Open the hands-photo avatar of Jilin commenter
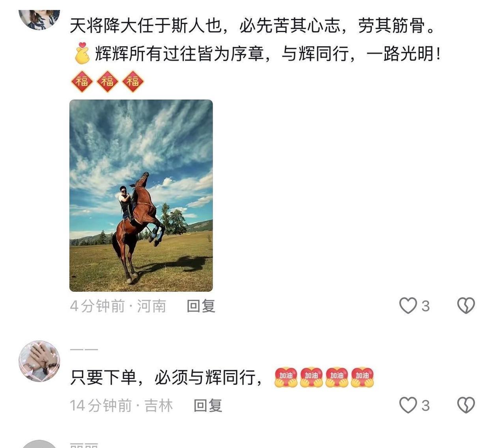The width and height of the screenshot is (490, 448). tap(39, 361)
